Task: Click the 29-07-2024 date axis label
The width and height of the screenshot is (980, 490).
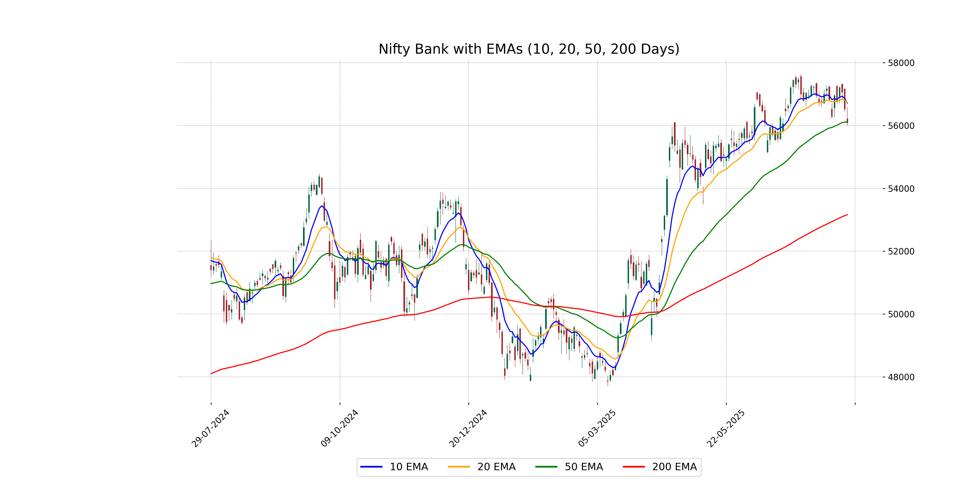Action: [210, 428]
